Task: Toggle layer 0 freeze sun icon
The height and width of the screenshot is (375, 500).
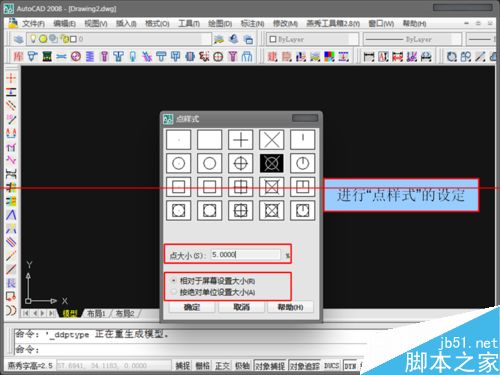Action: (43, 39)
